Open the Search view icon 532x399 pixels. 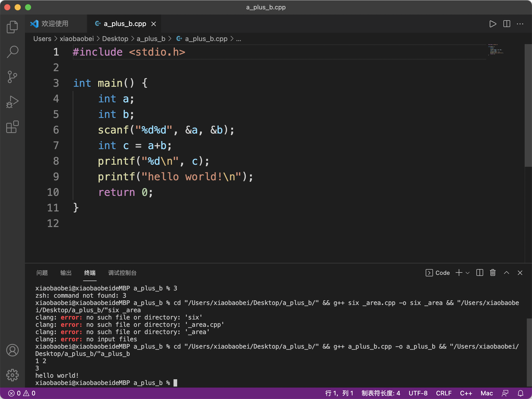click(12, 52)
